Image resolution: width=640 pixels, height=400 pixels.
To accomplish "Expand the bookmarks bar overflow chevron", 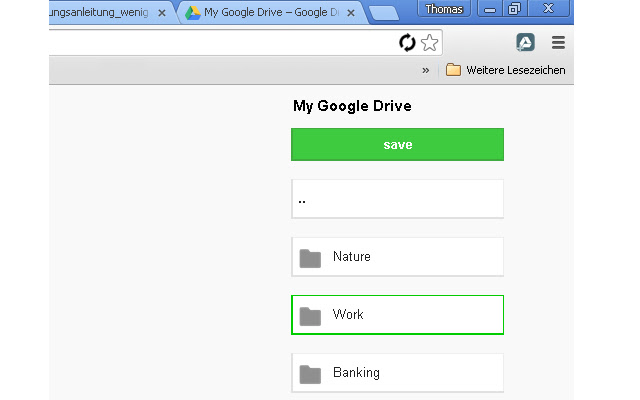I will [x=426, y=70].
